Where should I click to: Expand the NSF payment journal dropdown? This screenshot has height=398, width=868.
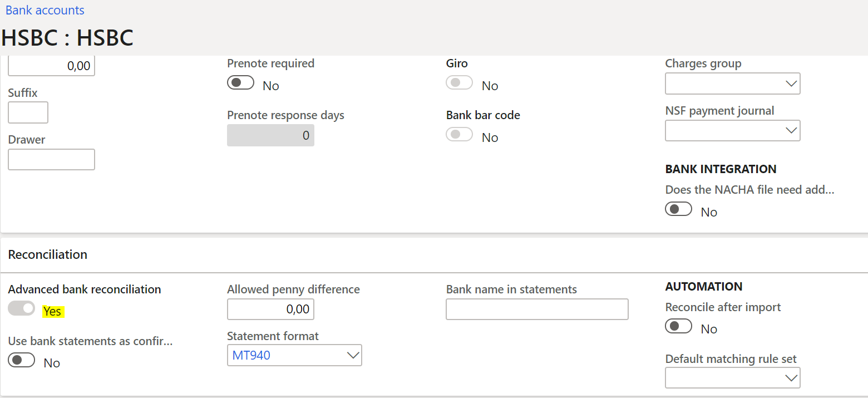(x=791, y=131)
